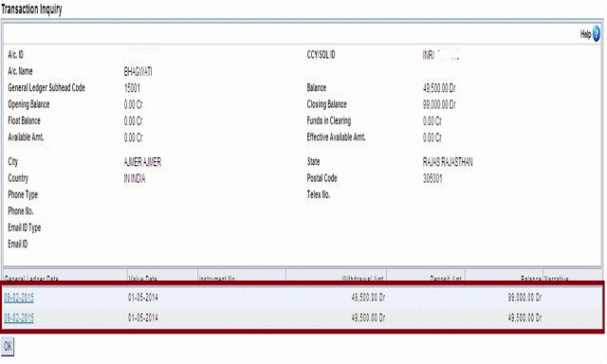This screenshot has width=607, height=364.
Task: Click the General Ledger Subhead Code label
Action: pyautogui.click(x=46, y=88)
